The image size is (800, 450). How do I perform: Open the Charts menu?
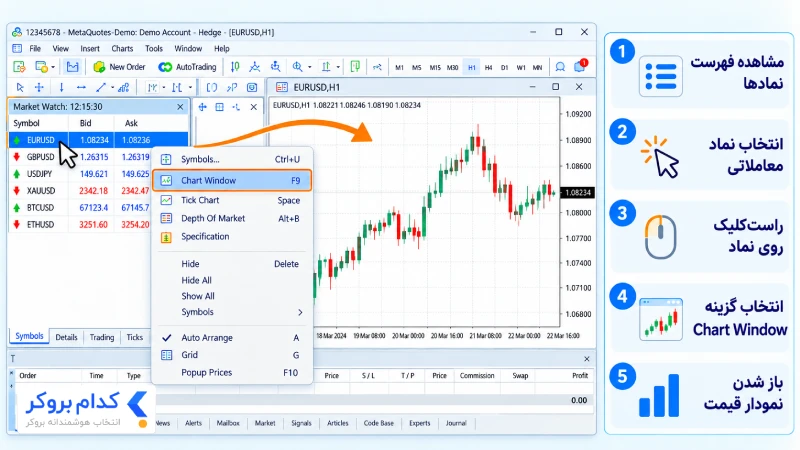122,48
